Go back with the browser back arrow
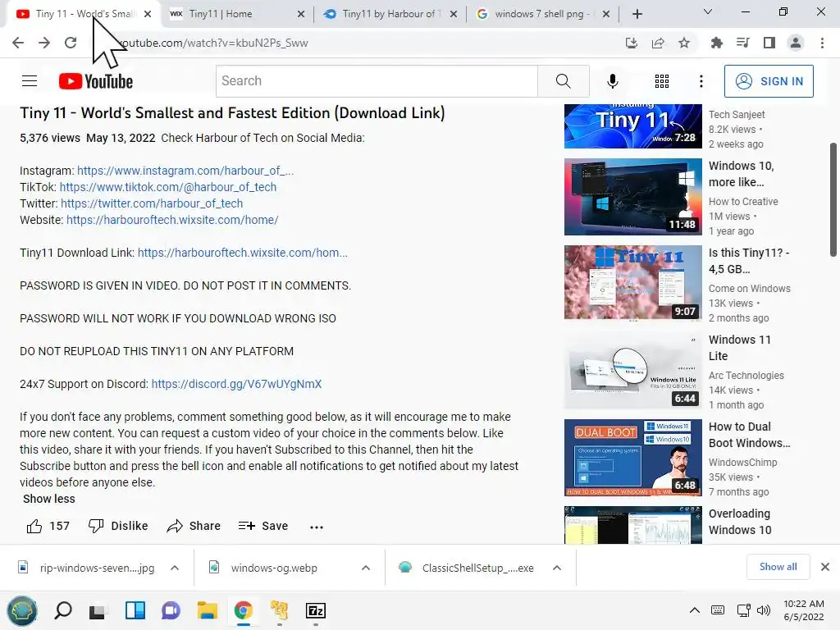840x630 pixels. pyautogui.click(x=18, y=43)
